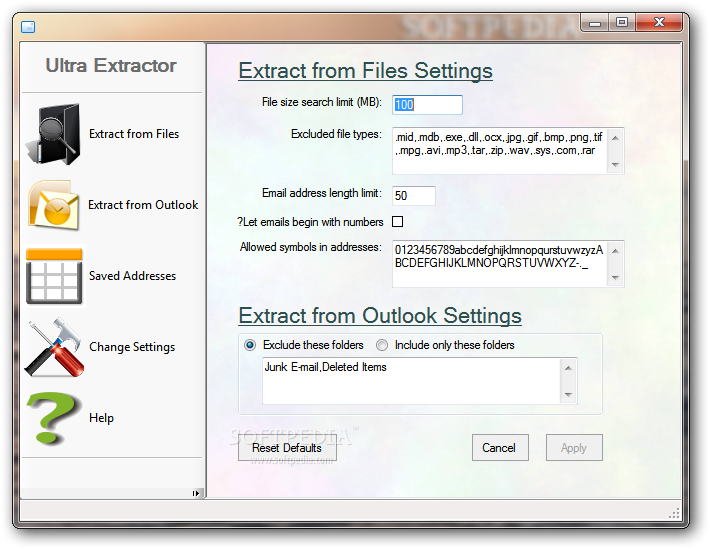Image resolution: width=710 pixels, height=549 pixels.
Task: Click up arrow of Allowed symbols scrollbar
Action: tap(615, 250)
